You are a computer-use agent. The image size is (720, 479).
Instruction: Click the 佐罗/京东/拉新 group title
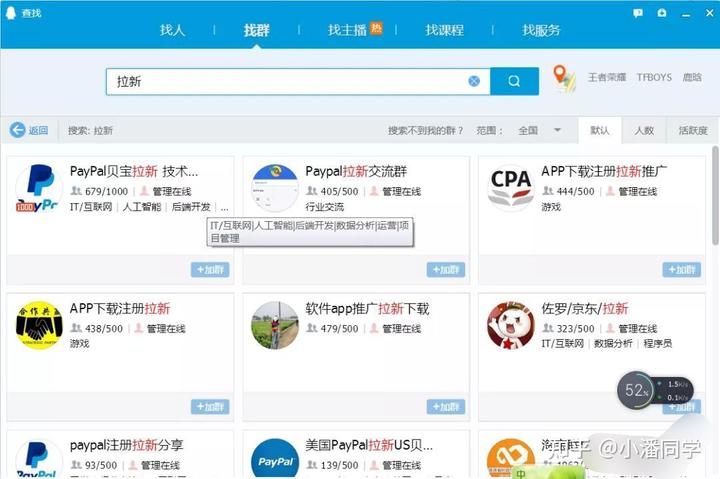(585, 309)
